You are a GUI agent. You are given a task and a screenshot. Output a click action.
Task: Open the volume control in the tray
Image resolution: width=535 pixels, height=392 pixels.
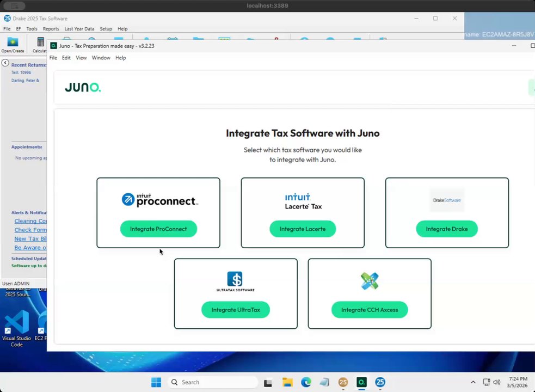[497, 382]
